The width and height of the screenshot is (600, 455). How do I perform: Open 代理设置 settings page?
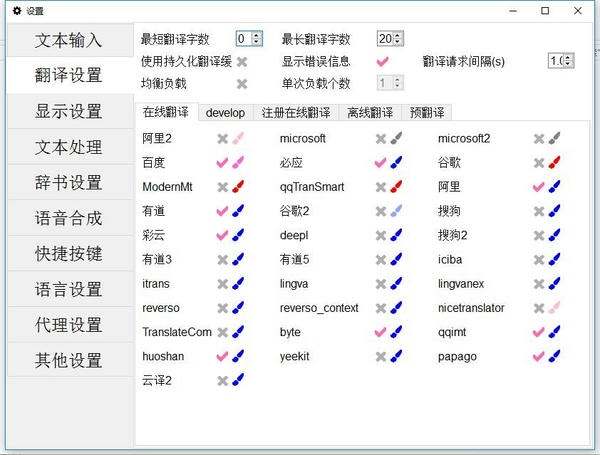70,325
